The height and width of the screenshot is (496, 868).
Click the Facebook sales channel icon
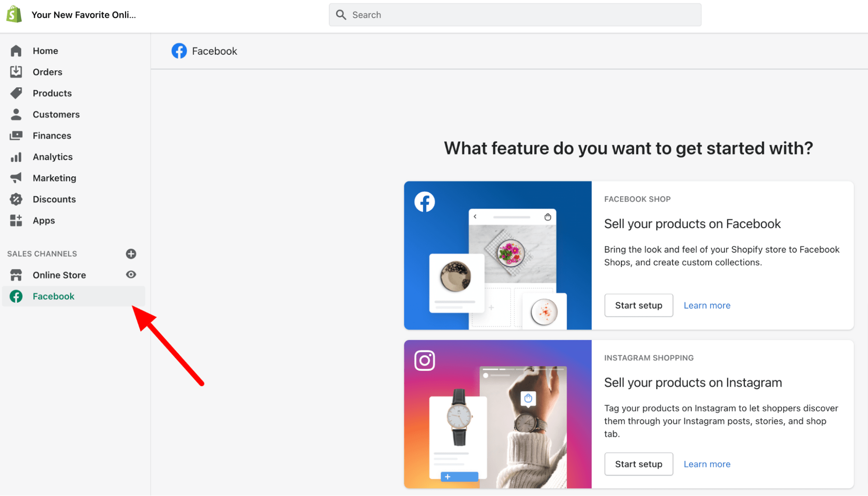16,296
